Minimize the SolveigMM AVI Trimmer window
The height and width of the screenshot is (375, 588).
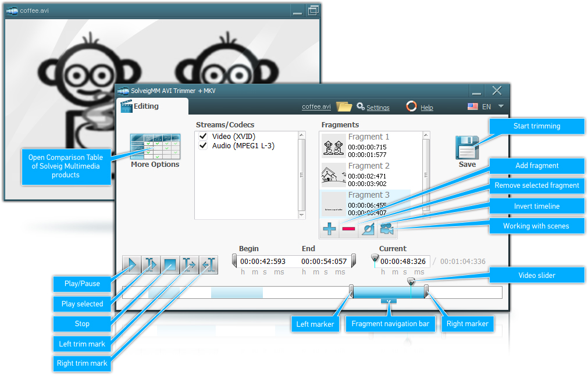click(476, 91)
